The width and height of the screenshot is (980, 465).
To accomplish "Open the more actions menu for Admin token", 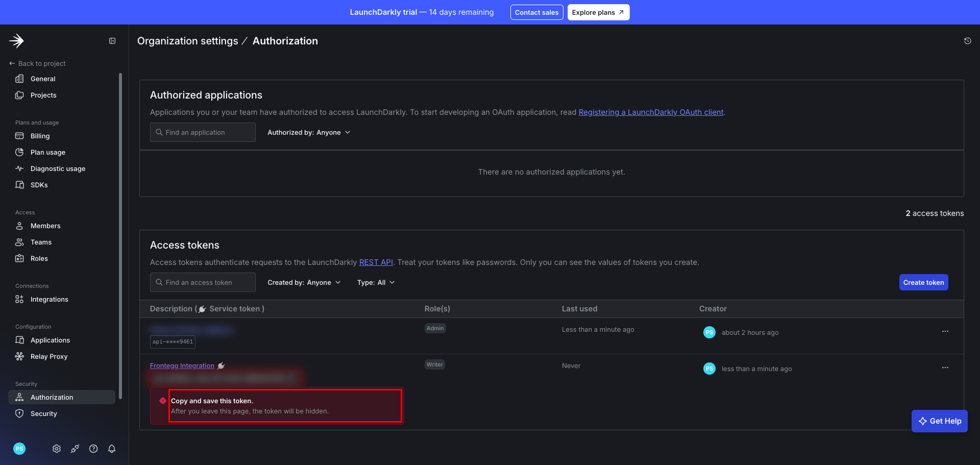I will [945, 331].
